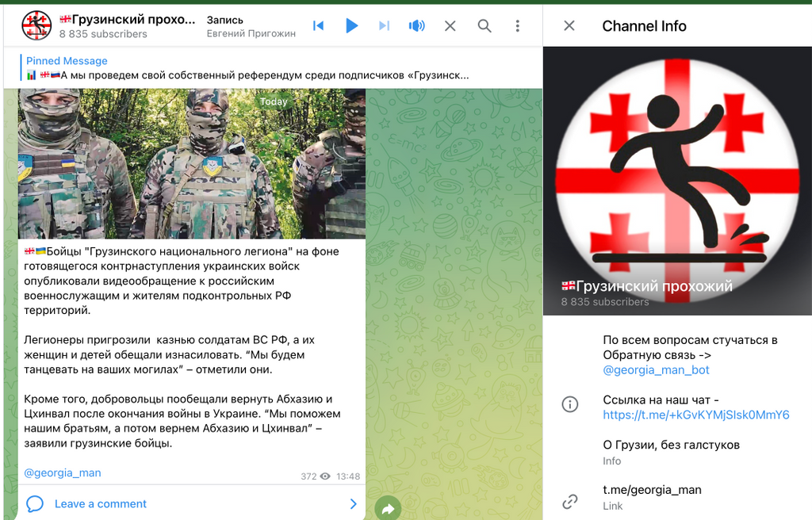
Task: Close the audio player bar
Action: [x=450, y=26]
